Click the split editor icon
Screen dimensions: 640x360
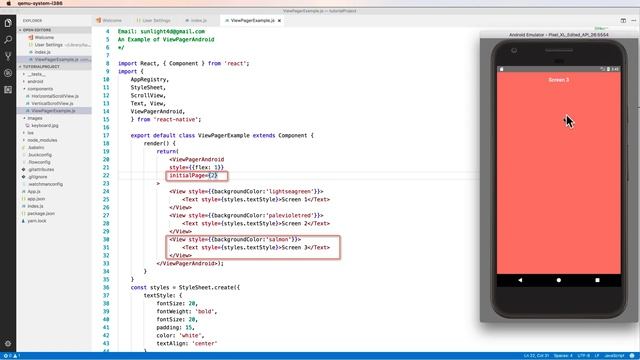tap(623, 20)
